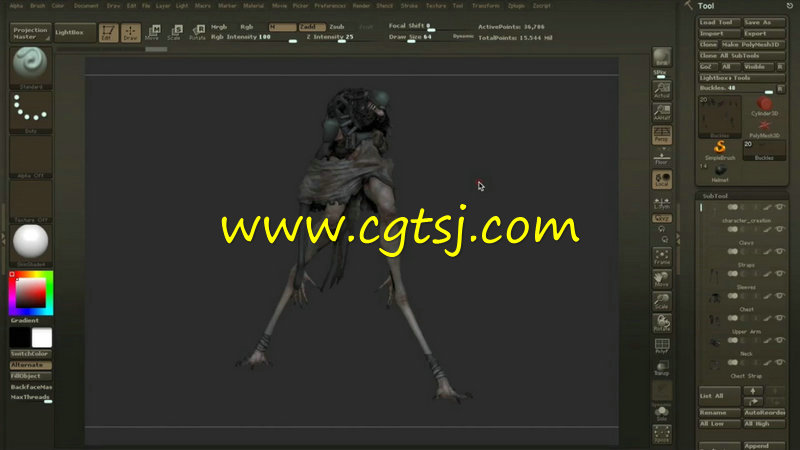The image size is (800, 450).
Task: Click the AAHalf zoom icon
Action: (662, 112)
